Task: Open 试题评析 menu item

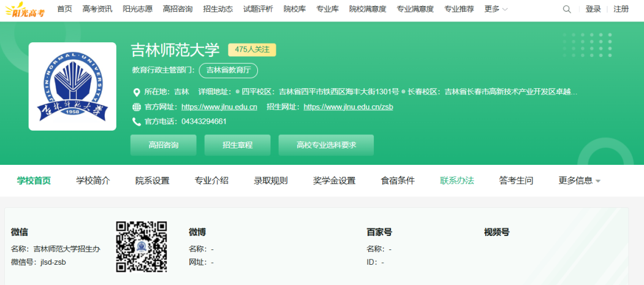Action: pyautogui.click(x=258, y=9)
